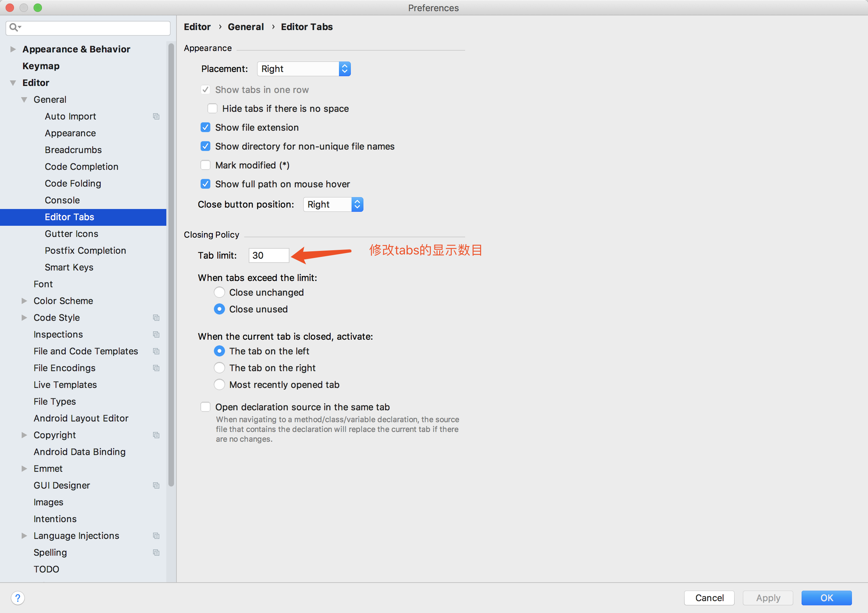Click project-level icon next to Spelling

click(156, 553)
